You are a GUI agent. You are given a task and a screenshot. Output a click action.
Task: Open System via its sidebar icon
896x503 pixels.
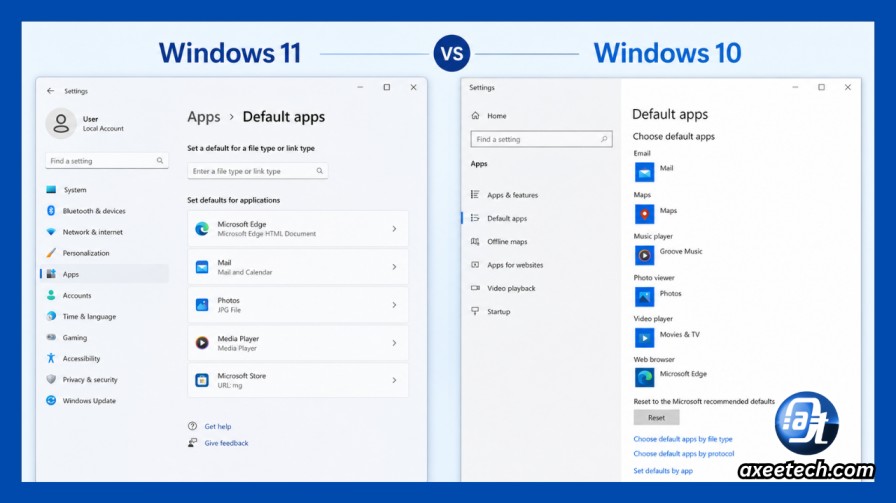[51, 190]
